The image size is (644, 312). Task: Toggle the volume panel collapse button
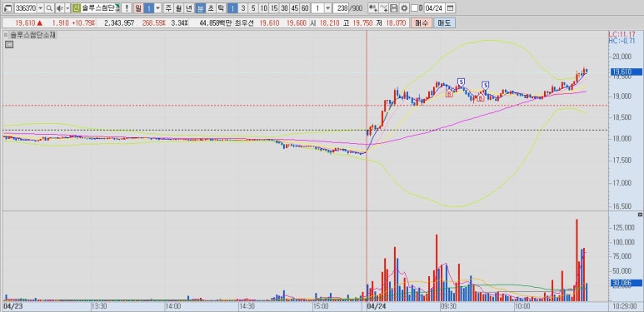640,215
